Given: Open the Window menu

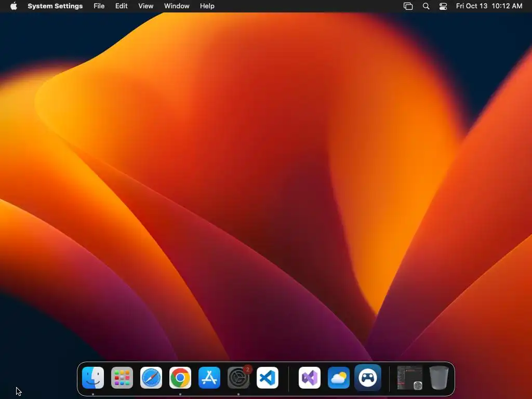Looking at the screenshot, I should [x=177, y=6].
